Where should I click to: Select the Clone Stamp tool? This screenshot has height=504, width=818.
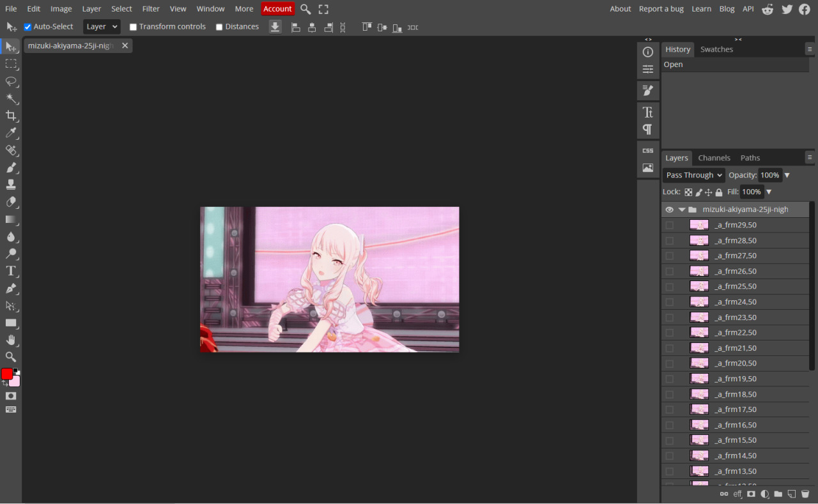pos(11,185)
